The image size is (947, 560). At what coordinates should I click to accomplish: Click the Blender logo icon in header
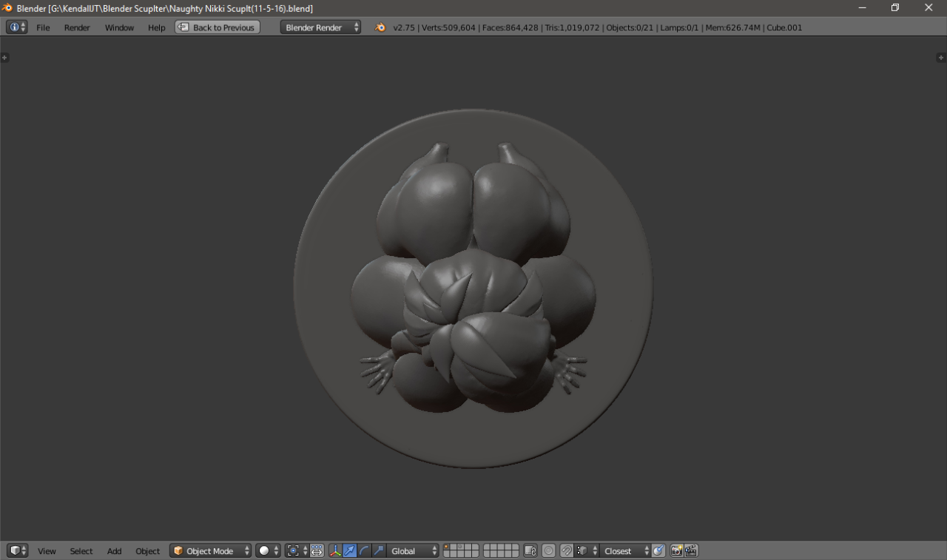(x=380, y=27)
